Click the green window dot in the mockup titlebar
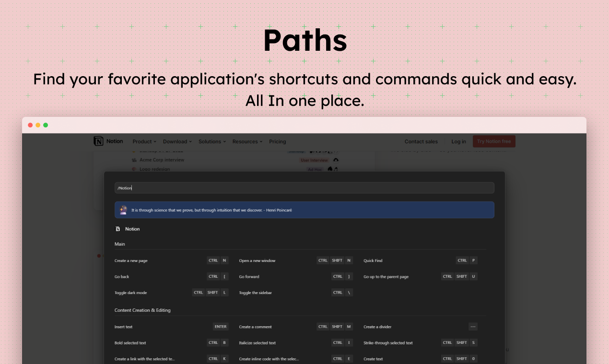This screenshot has height=364, width=609. pos(46,125)
